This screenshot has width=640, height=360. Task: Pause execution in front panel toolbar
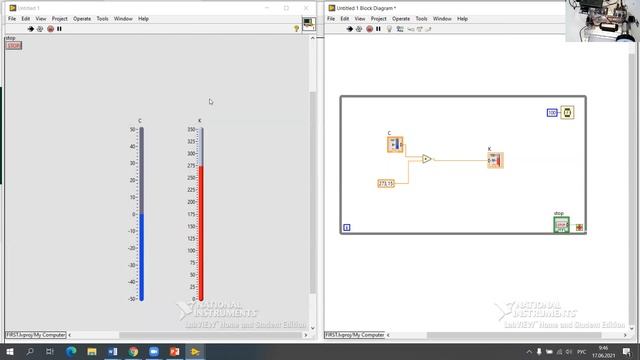tap(59, 29)
